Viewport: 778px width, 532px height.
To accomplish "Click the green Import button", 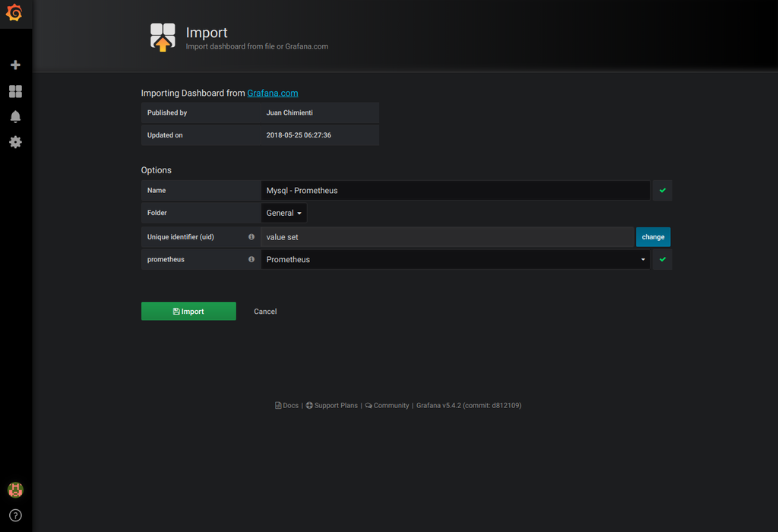I will pyautogui.click(x=188, y=311).
